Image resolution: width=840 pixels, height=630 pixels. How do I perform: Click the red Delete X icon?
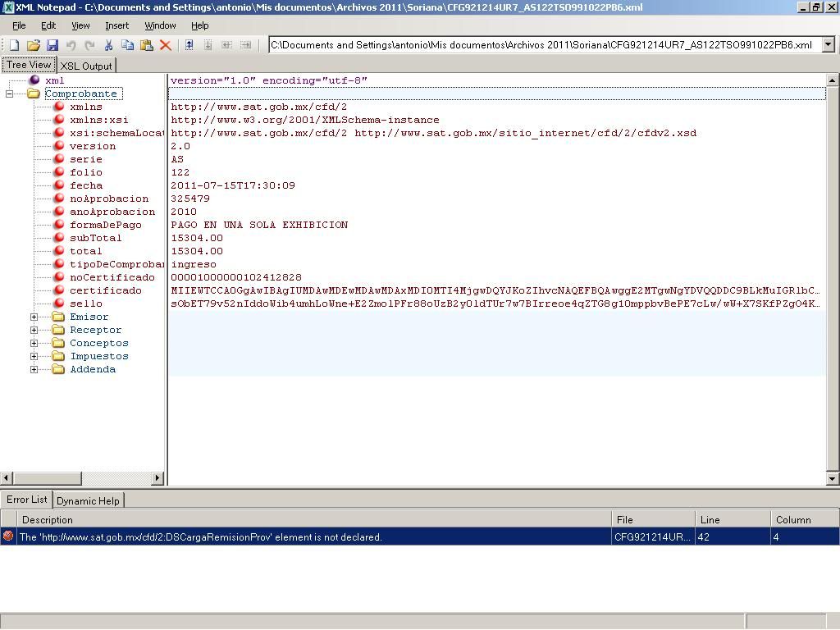point(166,45)
